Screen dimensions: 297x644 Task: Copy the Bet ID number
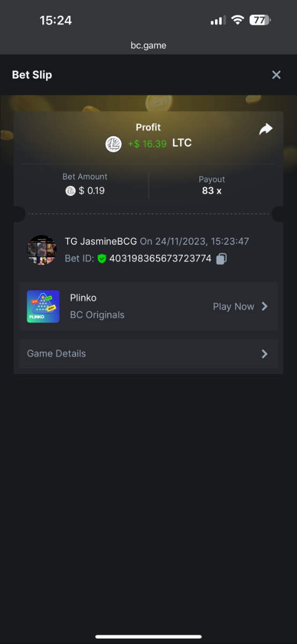coord(221,259)
